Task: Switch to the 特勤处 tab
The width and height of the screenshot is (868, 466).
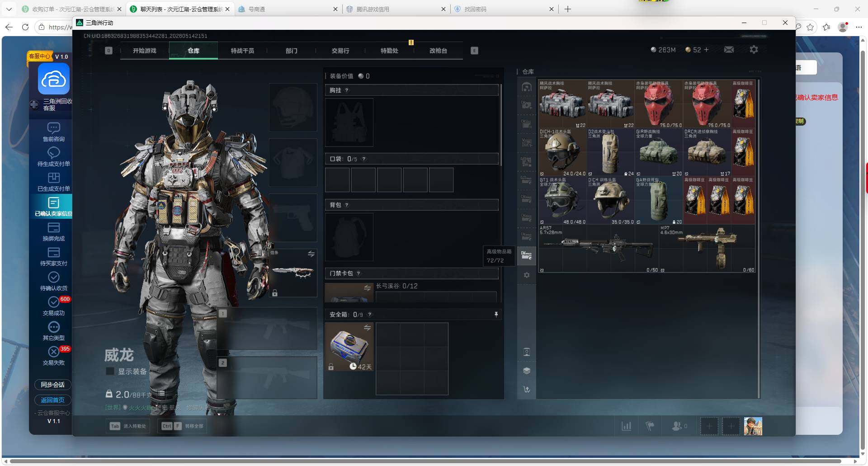Action: (x=389, y=51)
